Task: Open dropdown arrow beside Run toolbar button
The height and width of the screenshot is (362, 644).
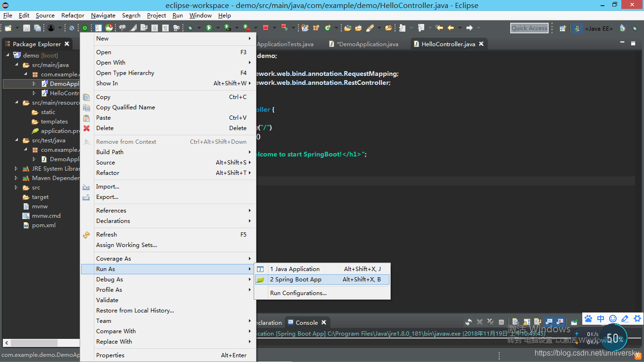Action: [218, 28]
